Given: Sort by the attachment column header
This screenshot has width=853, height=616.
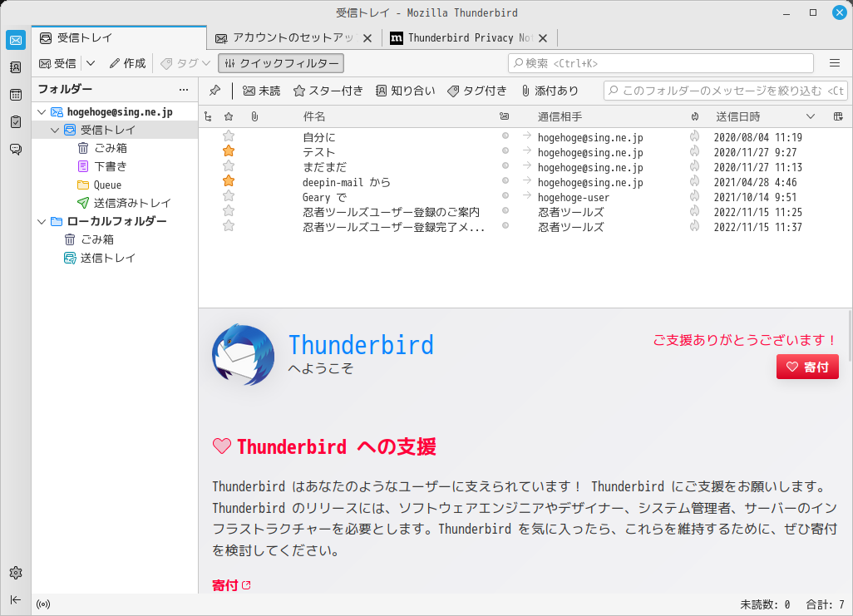Looking at the screenshot, I should 254,116.
